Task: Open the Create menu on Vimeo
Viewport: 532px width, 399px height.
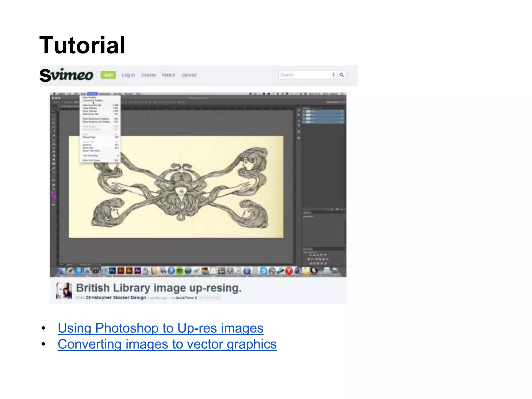Action: point(148,75)
